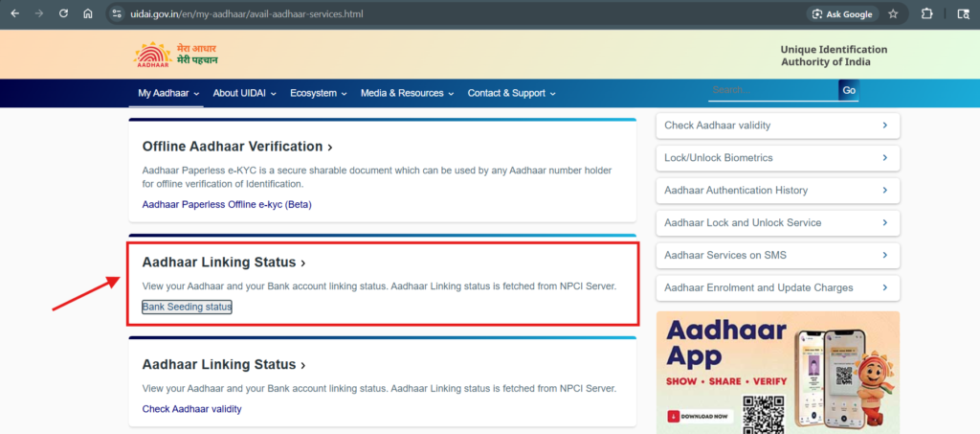Screen dimensions: 980x434
Task: Open Aadhaar Paperless Offline e-kyc link
Action: click(226, 204)
